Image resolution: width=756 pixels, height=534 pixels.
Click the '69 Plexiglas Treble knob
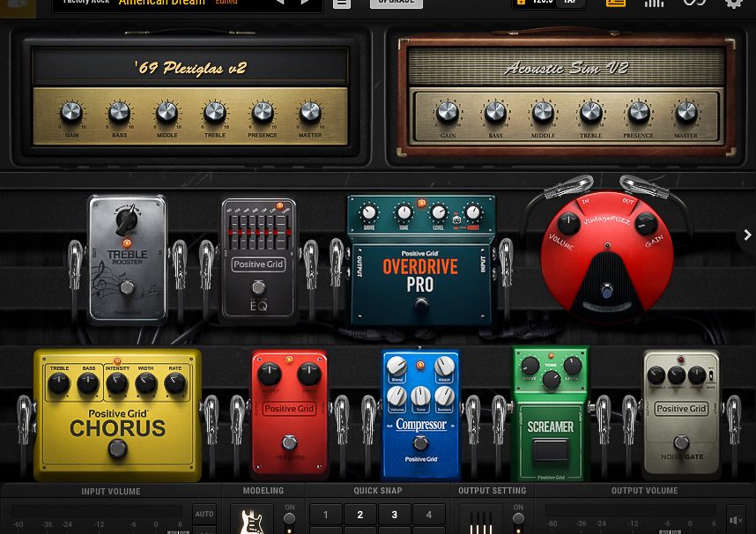tap(215, 113)
